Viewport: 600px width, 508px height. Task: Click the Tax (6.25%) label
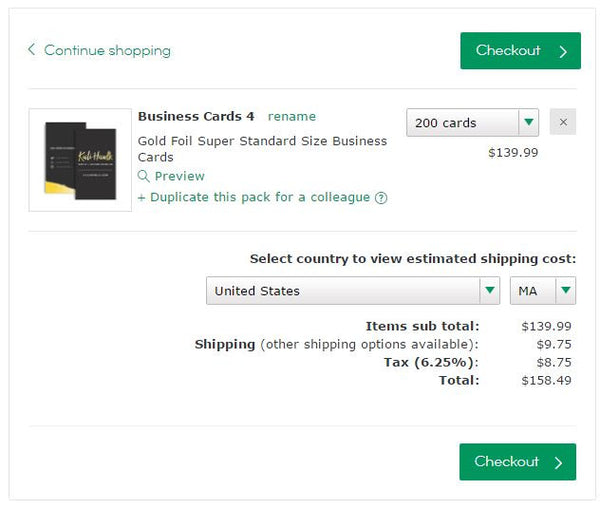[x=431, y=362]
